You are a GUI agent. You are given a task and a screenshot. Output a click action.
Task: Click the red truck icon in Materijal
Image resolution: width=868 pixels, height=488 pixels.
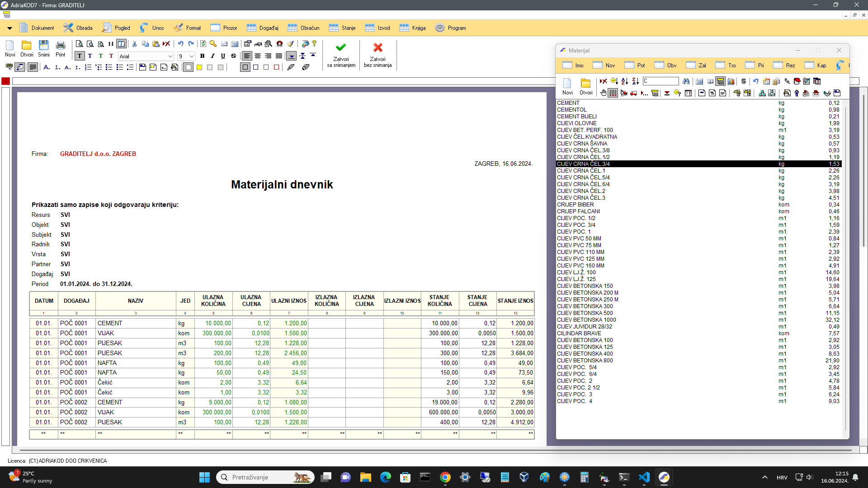point(634,93)
